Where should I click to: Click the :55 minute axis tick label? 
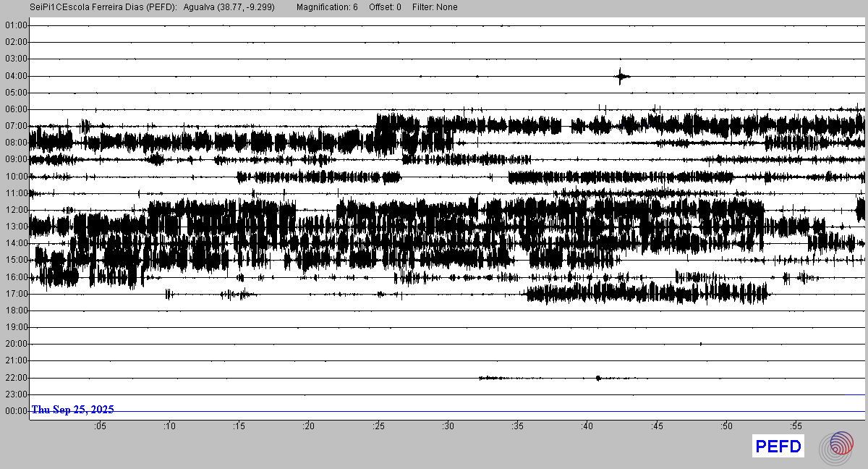(796, 426)
